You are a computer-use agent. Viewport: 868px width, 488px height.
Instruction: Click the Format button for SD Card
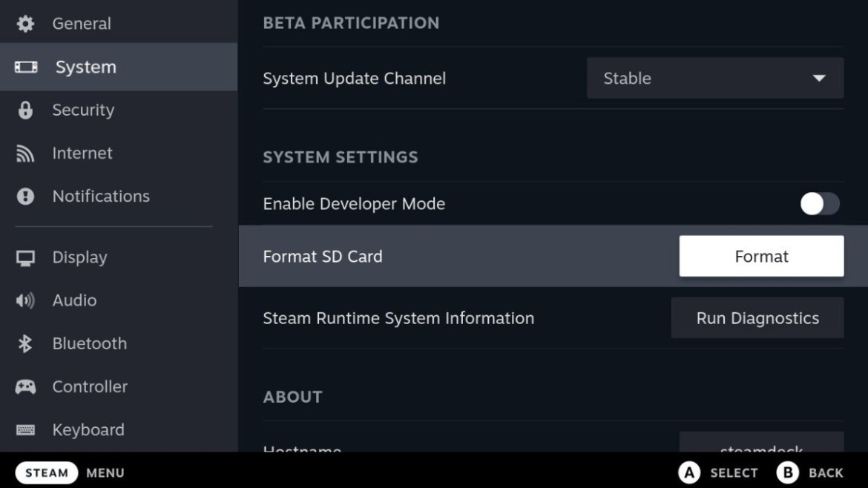tap(761, 255)
